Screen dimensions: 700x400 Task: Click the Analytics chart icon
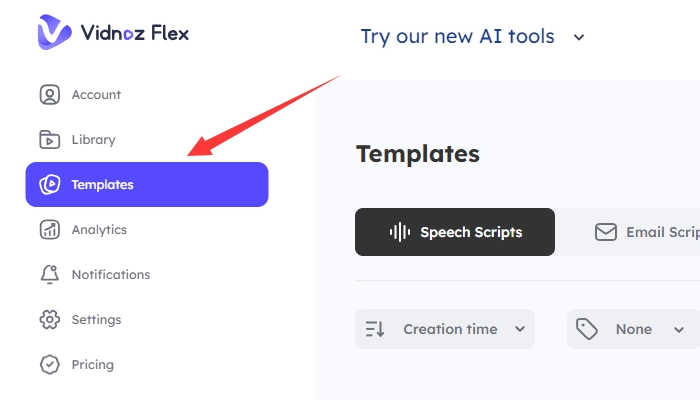[49, 230]
